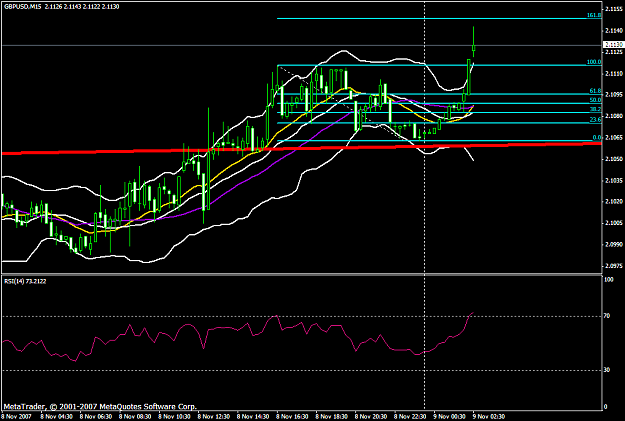Screen dimensions: 625x421
Task: Click the 8 Nov 2007 date label
Action: (x=16, y=417)
